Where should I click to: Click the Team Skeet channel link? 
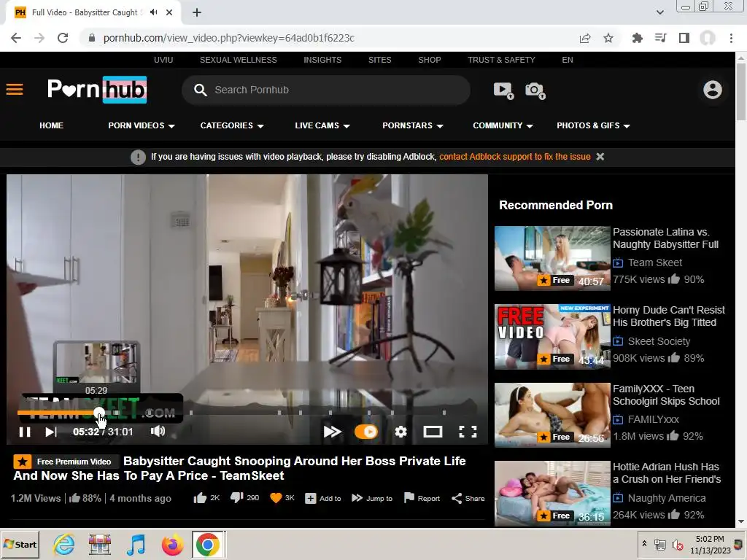(655, 262)
